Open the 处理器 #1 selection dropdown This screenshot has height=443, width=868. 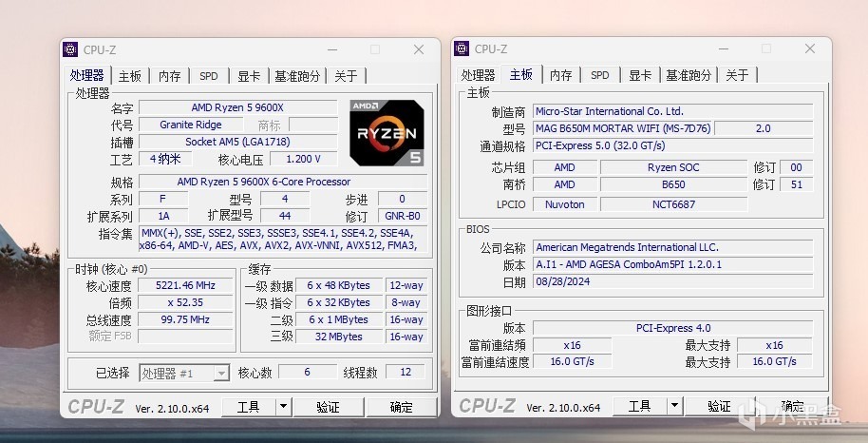184,374
